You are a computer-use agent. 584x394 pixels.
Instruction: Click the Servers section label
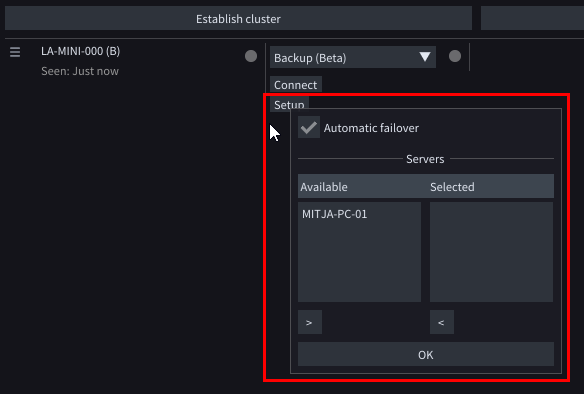(x=425, y=159)
